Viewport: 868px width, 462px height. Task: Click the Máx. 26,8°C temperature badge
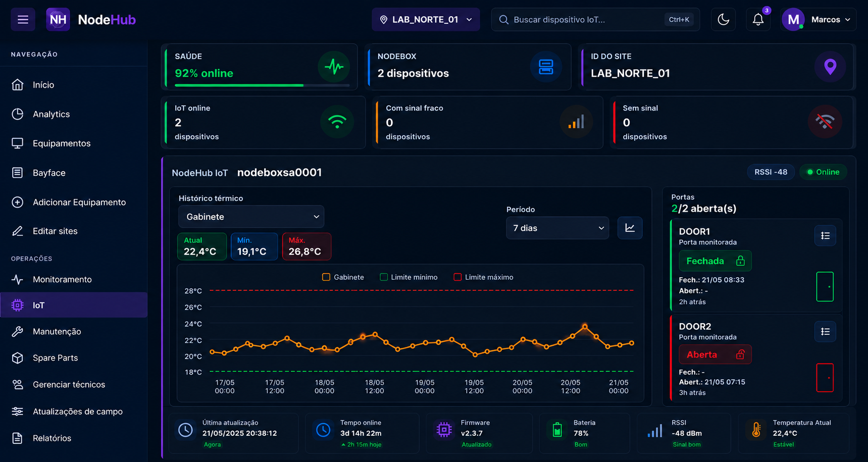point(307,246)
